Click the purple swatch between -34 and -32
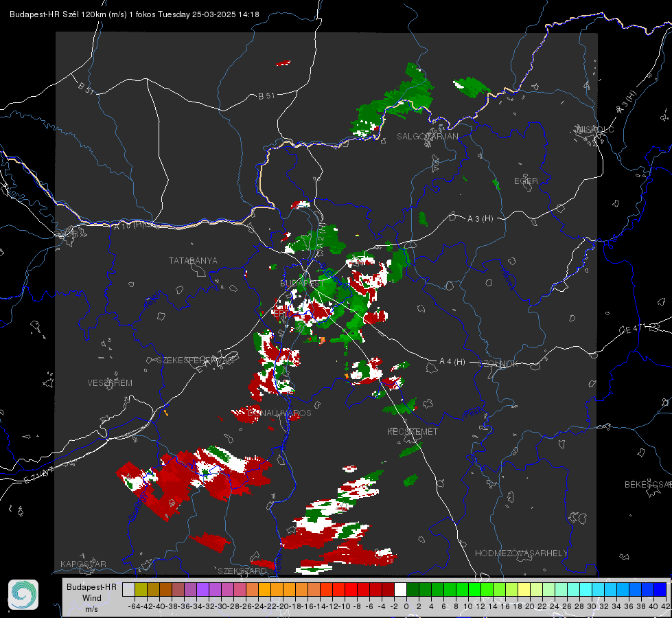 [202, 589]
